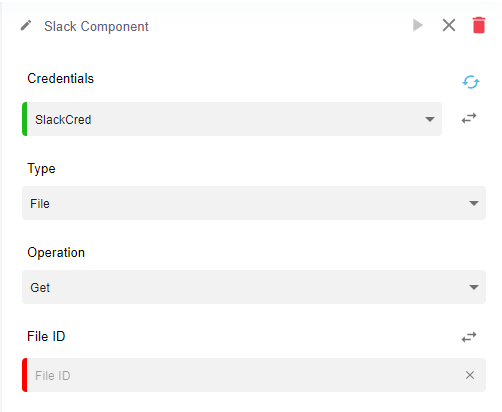502x412 pixels.
Task: Open the SlackCred credentials dropdown
Action: coord(232,119)
